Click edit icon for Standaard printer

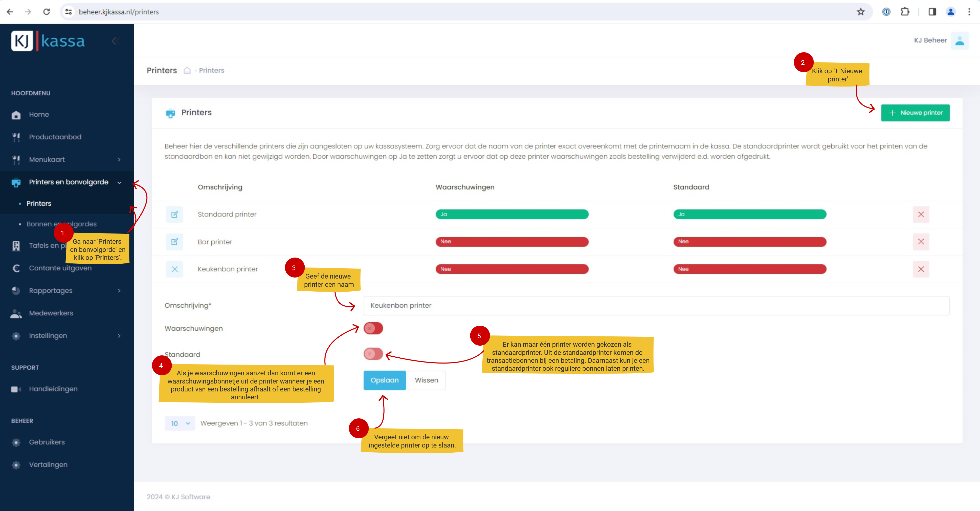click(174, 214)
